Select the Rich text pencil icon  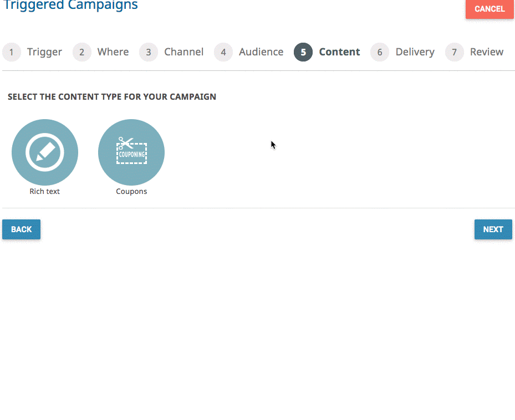[x=45, y=152]
